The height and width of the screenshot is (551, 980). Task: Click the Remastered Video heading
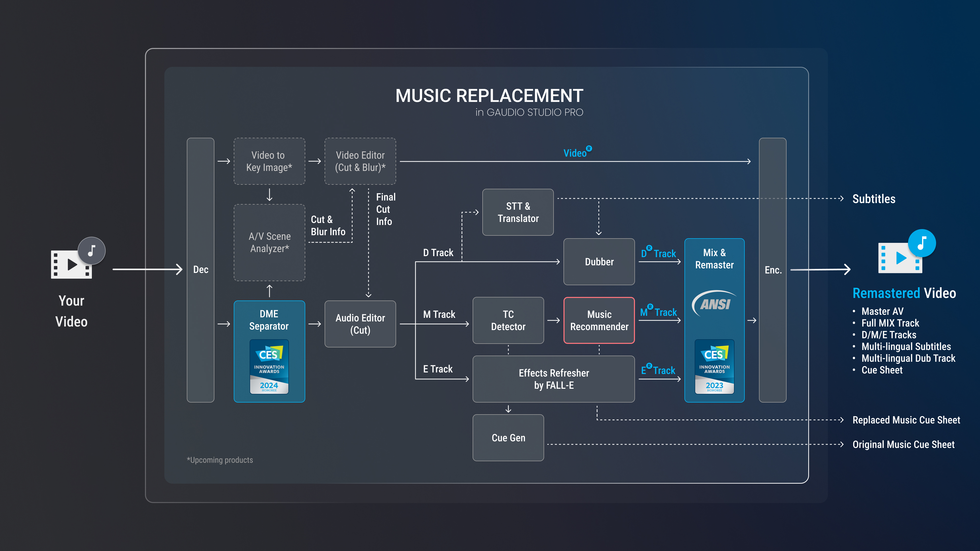pos(904,293)
